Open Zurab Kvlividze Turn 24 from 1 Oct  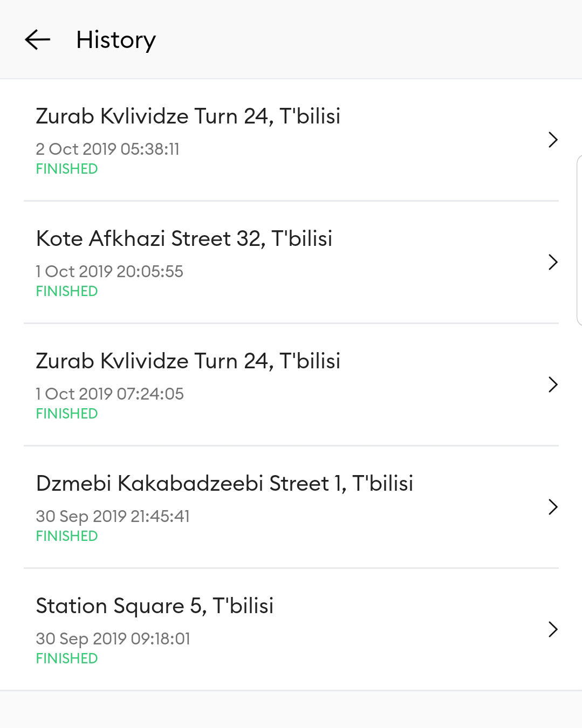tap(291, 385)
